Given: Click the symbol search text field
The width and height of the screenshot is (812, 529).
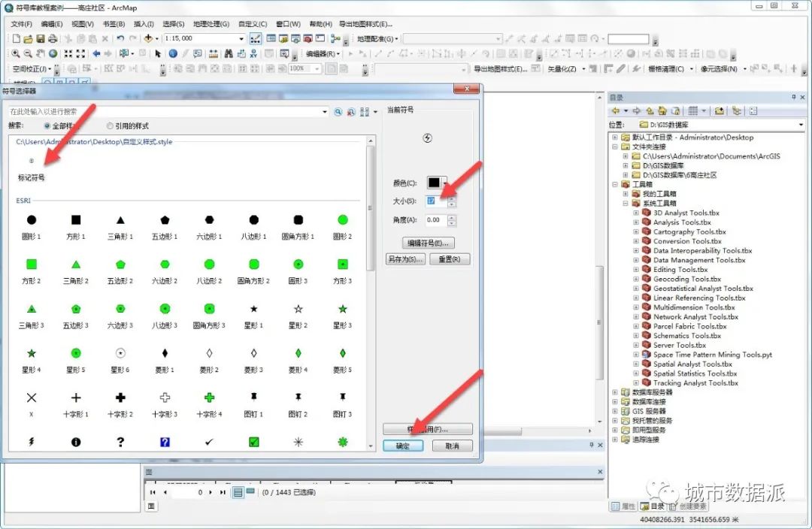Looking at the screenshot, I should (165, 112).
